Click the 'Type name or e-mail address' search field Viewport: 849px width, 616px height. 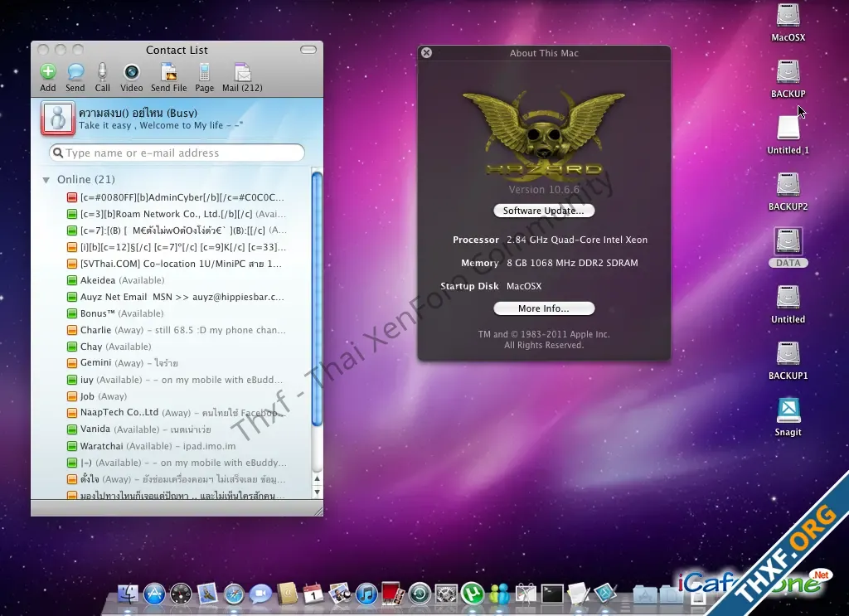click(177, 153)
